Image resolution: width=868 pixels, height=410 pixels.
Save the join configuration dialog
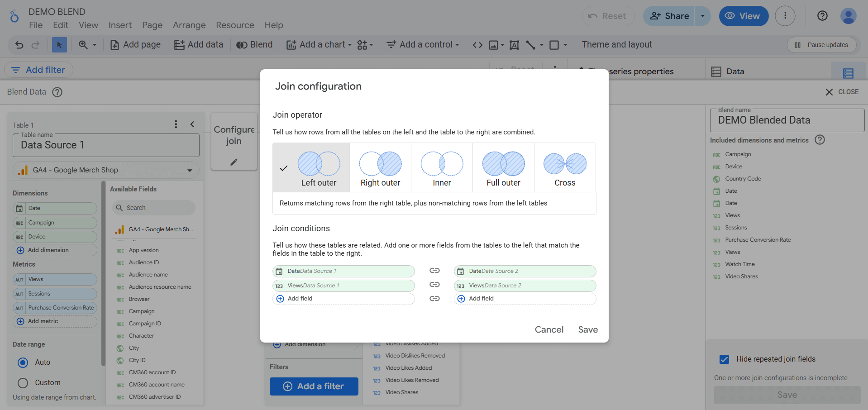point(587,329)
